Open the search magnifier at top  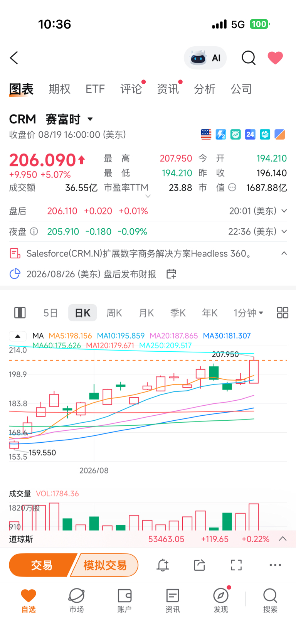tap(249, 58)
